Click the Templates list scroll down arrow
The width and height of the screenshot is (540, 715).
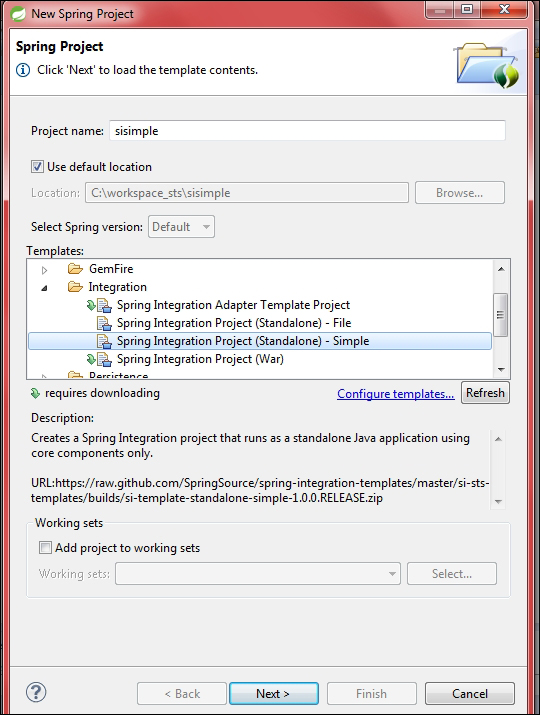point(501,369)
